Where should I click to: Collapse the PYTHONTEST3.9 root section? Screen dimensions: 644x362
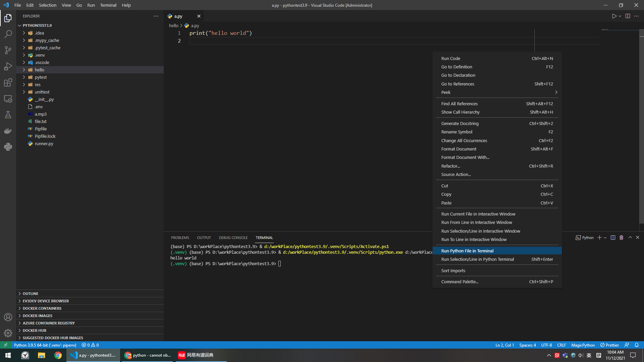[90, 25]
